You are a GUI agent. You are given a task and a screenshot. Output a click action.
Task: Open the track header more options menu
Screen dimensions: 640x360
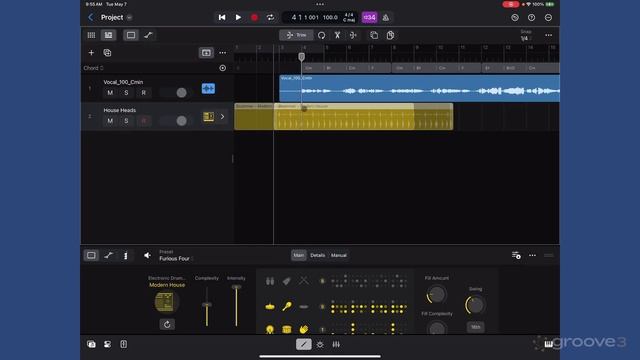(222, 53)
